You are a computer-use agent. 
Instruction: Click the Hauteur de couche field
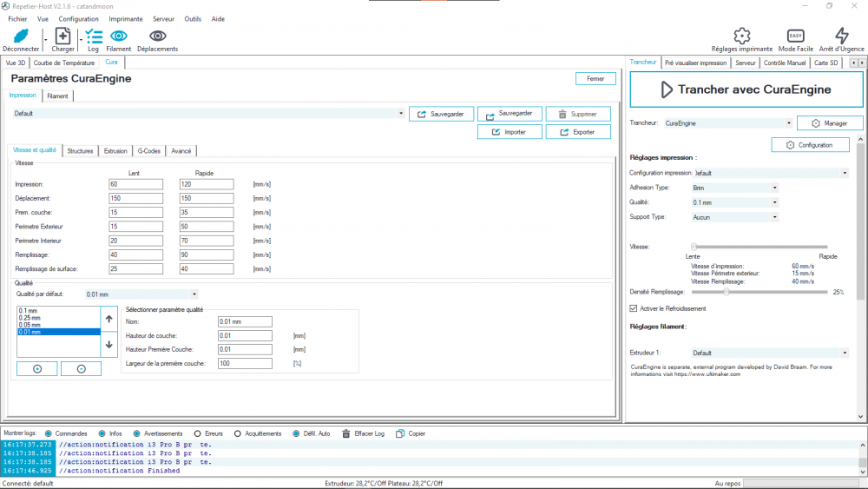click(245, 335)
